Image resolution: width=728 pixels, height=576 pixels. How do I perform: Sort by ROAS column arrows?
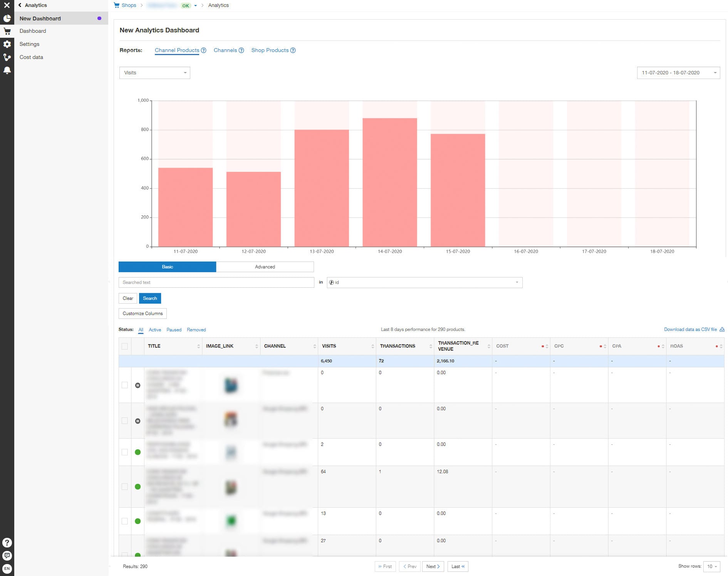[721, 346]
